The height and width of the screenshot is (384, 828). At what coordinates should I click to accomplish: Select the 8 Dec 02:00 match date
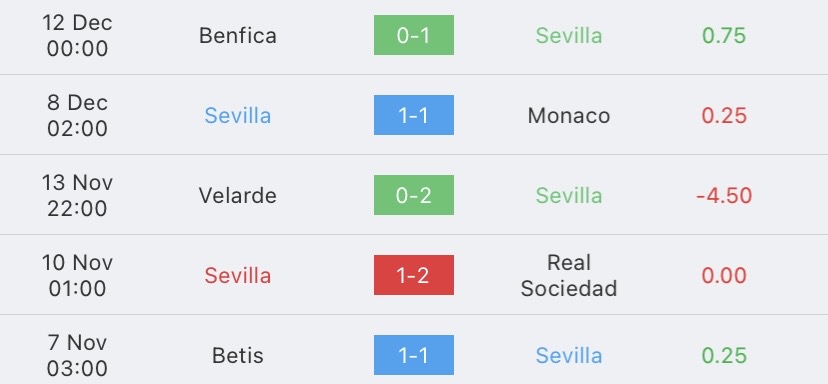[77, 116]
